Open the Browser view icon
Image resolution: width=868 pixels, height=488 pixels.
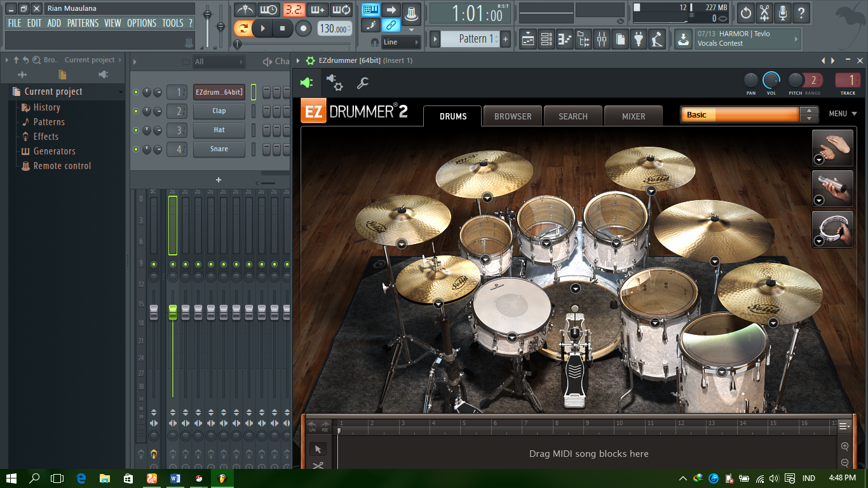[x=583, y=39]
